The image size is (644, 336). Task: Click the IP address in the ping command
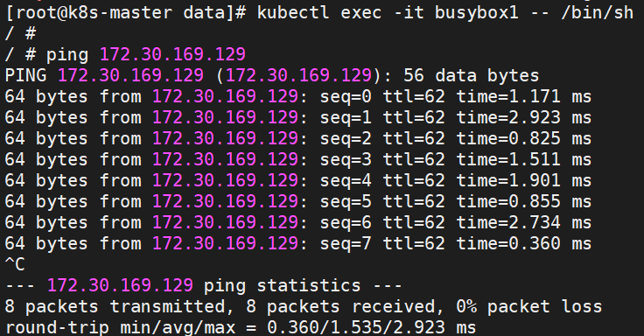pos(172,54)
